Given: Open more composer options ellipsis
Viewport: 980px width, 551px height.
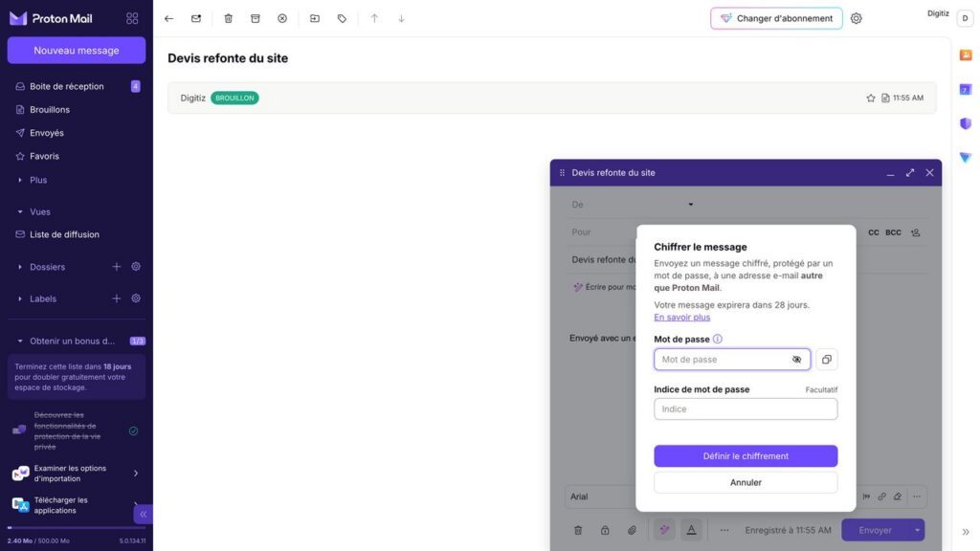Looking at the screenshot, I should click(724, 530).
